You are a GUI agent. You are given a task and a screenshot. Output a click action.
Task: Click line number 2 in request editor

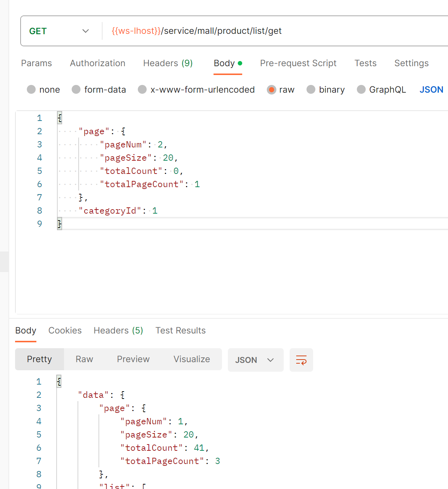click(39, 131)
